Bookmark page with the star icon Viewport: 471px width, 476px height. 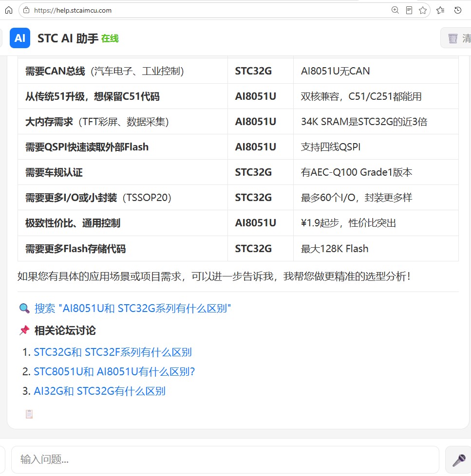click(x=423, y=10)
